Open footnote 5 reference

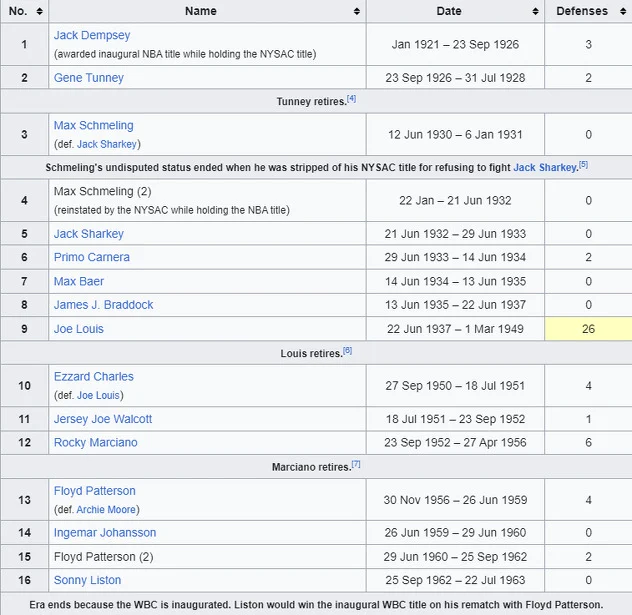[x=583, y=165]
